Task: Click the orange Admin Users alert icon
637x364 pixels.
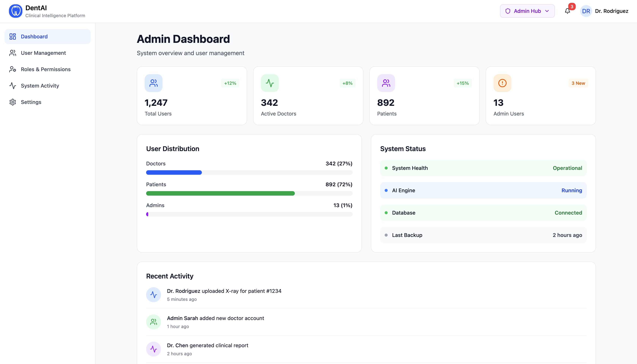Action: [502, 83]
